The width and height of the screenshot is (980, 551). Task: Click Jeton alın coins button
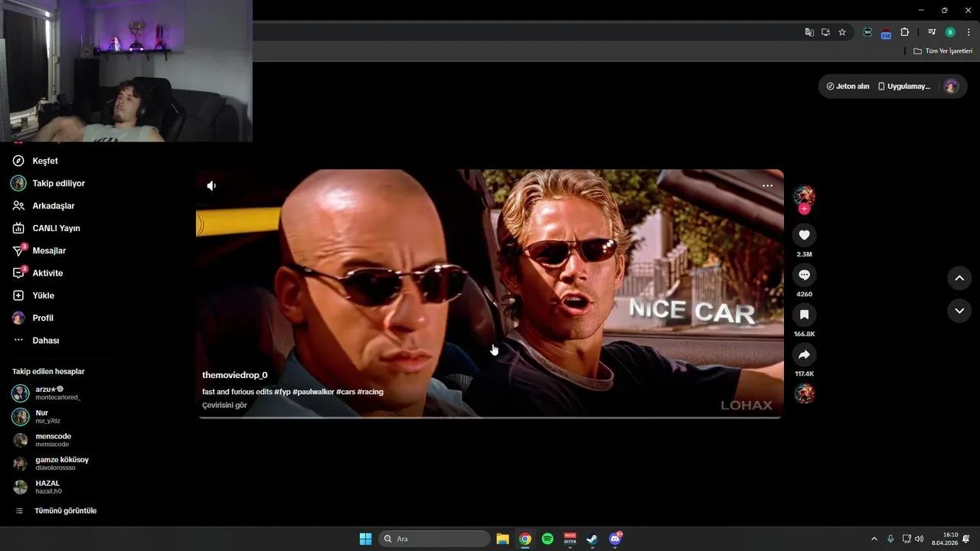[848, 86]
